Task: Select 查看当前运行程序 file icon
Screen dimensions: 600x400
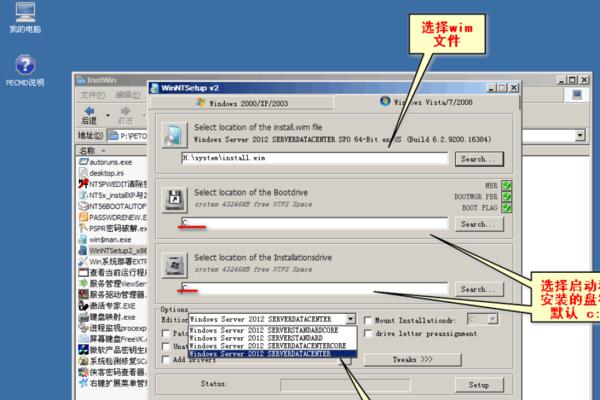Action: (83, 273)
